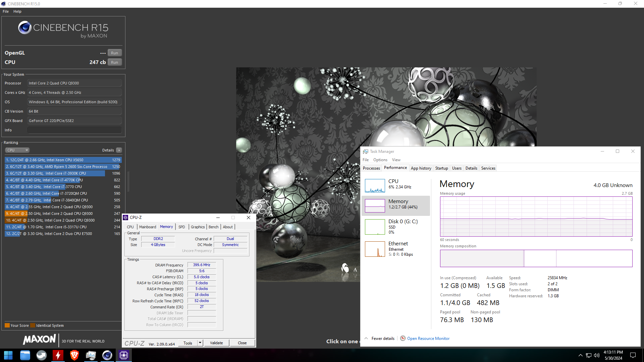Click the CPU-Z Tools button
This screenshot has width=644, height=362.
point(188,343)
